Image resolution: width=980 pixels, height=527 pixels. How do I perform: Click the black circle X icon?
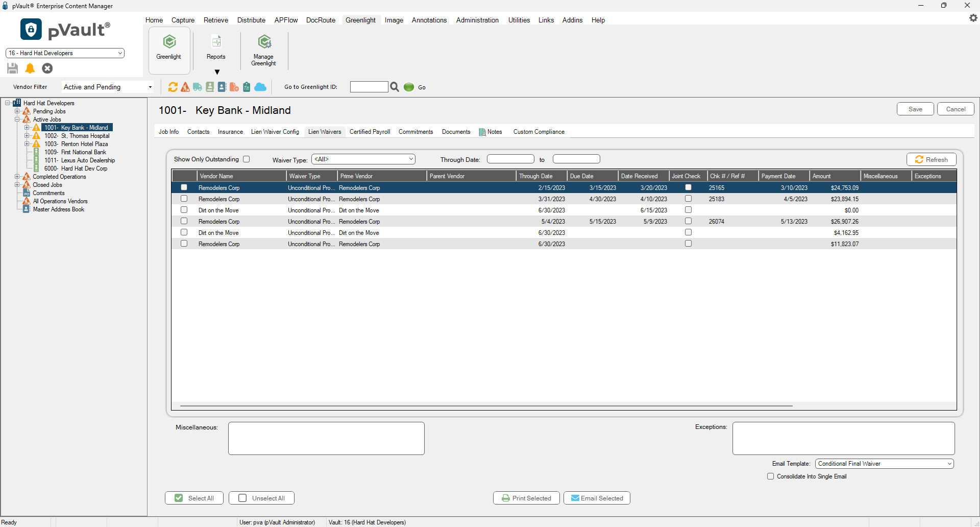point(47,68)
